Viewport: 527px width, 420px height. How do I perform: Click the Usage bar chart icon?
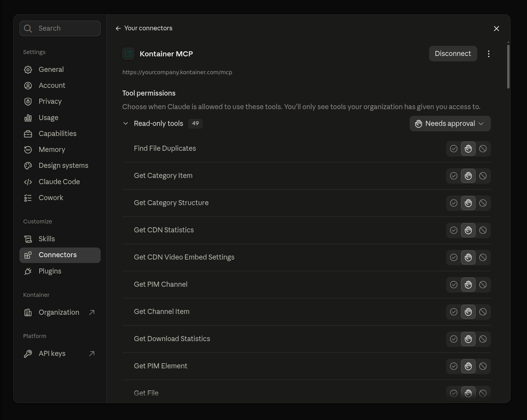point(28,118)
